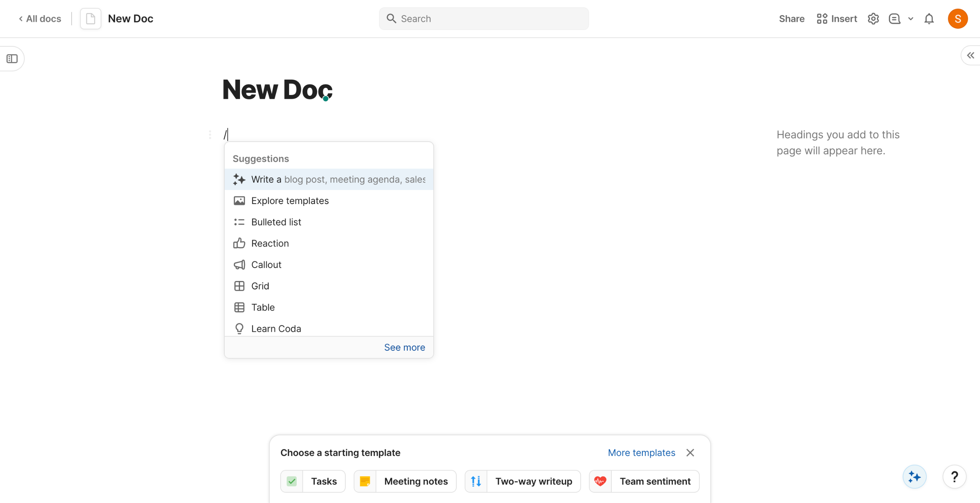Click See more in suggestions menu

[404, 347]
